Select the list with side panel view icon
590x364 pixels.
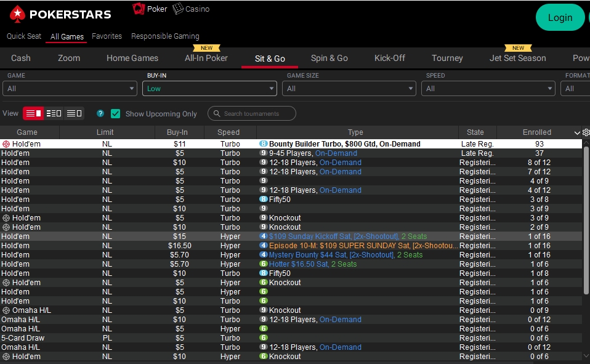(x=74, y=113)
